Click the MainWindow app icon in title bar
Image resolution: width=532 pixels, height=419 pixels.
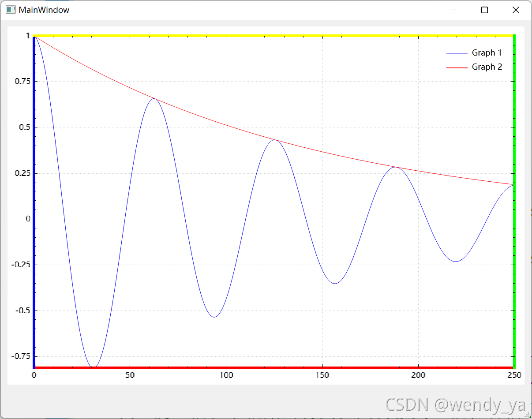[11, 10]
